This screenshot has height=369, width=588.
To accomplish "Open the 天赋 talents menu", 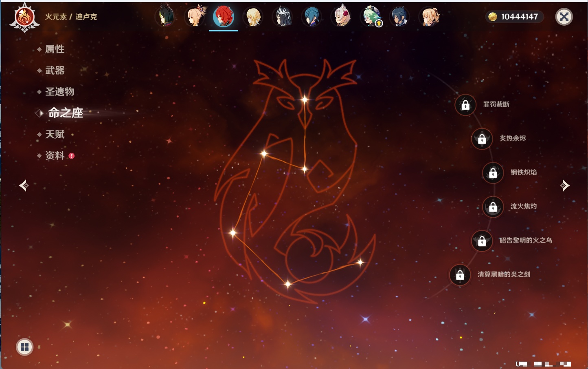I will pyautogui.click(x=55, y=134).
